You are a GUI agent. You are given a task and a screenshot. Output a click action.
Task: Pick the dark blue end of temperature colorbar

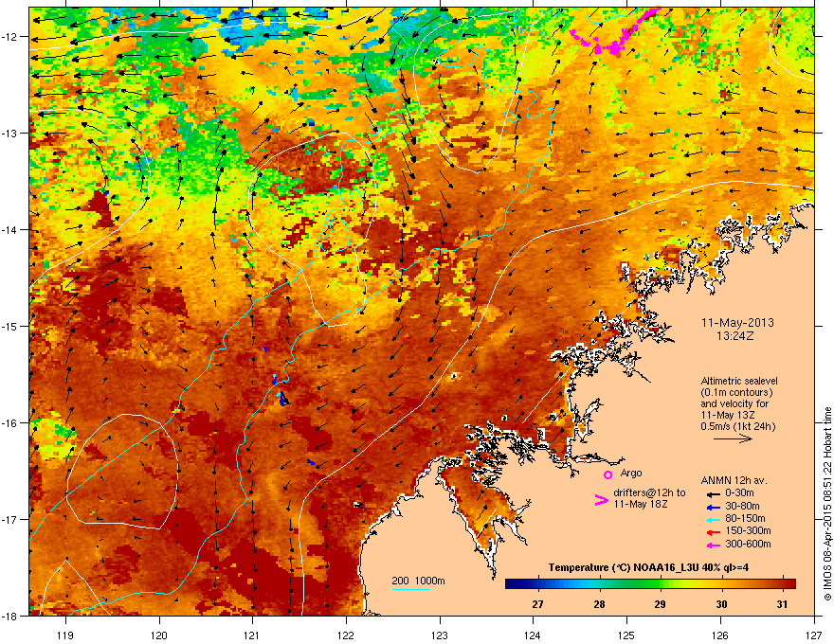coord(514,584)
